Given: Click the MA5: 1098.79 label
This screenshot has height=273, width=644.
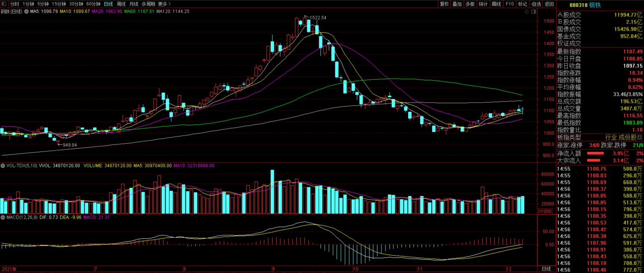Looking at the screenshot, I should point(44,12).
